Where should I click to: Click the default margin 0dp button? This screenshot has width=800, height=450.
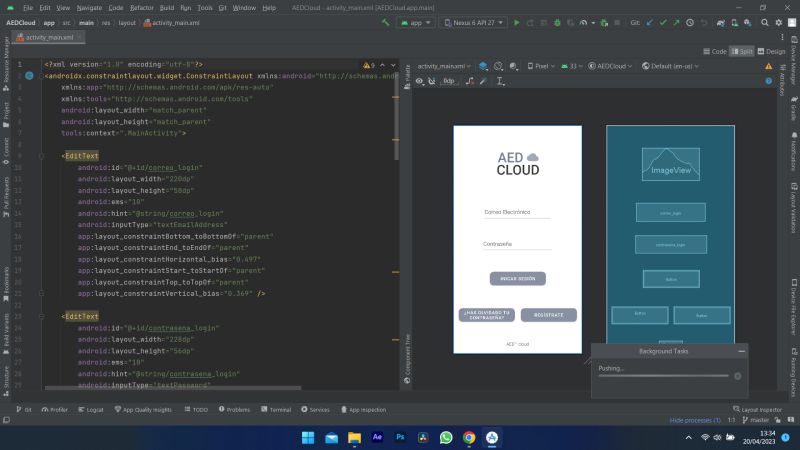click(x=448, y=81)
